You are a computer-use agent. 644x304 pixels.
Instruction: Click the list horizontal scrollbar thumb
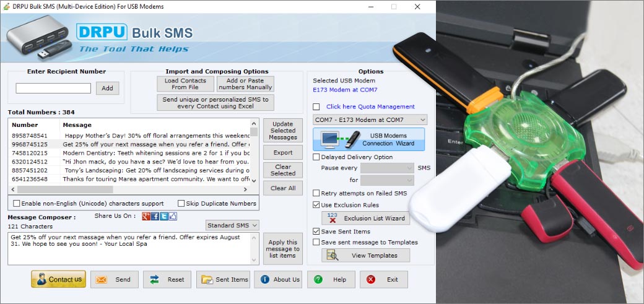(x=65, y=189)
